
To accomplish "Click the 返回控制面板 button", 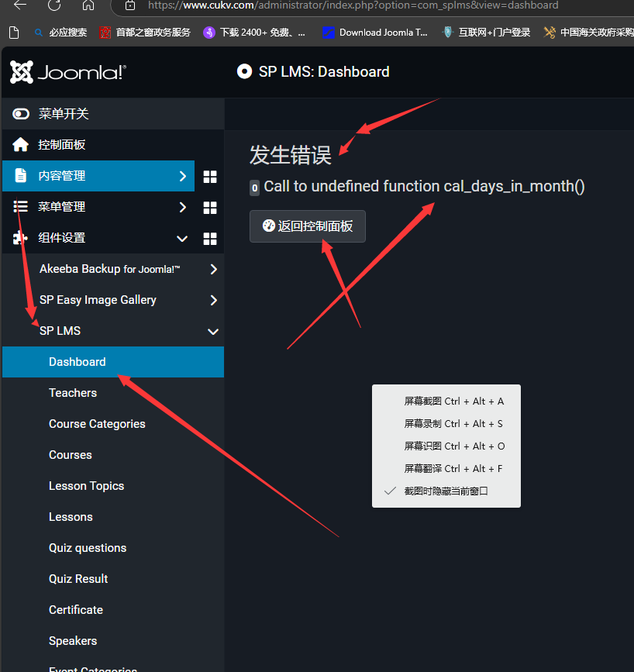I will 308,226.
